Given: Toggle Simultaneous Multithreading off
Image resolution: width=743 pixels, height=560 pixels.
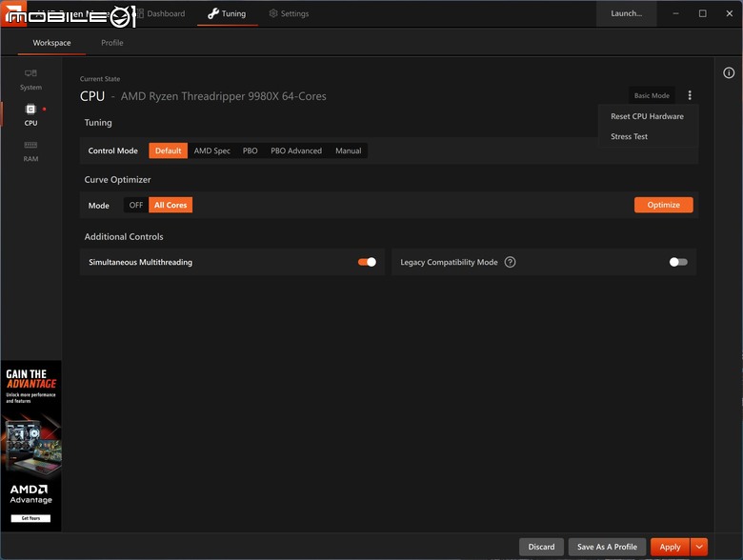Looking at the screenshot, I should [x=368, y=262].
